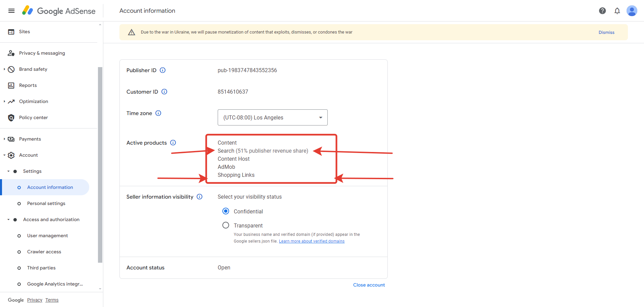This screenshot has width=644, height=307.
Task: Click the Content Host product text
Action: click(233, 159)
